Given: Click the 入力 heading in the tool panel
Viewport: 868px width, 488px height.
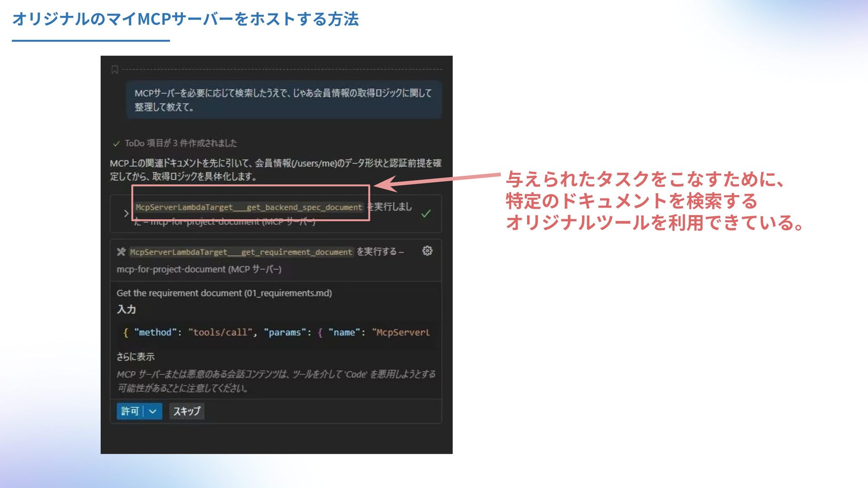Looking at the screenshot, I should tap(127, 310).
